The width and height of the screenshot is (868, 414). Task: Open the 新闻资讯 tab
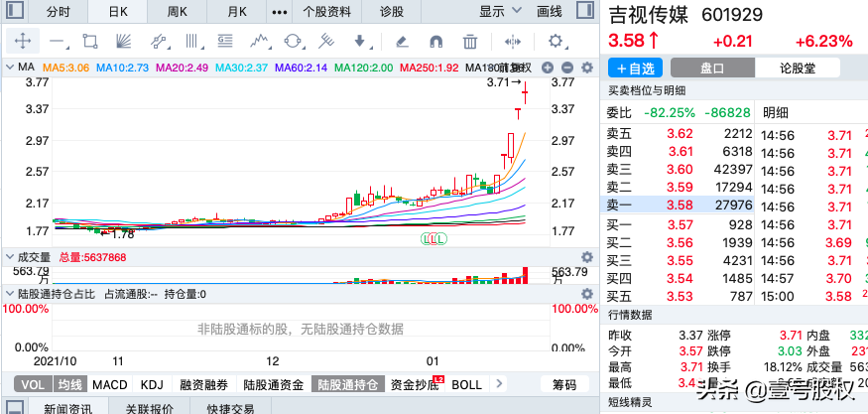[68, 408]
